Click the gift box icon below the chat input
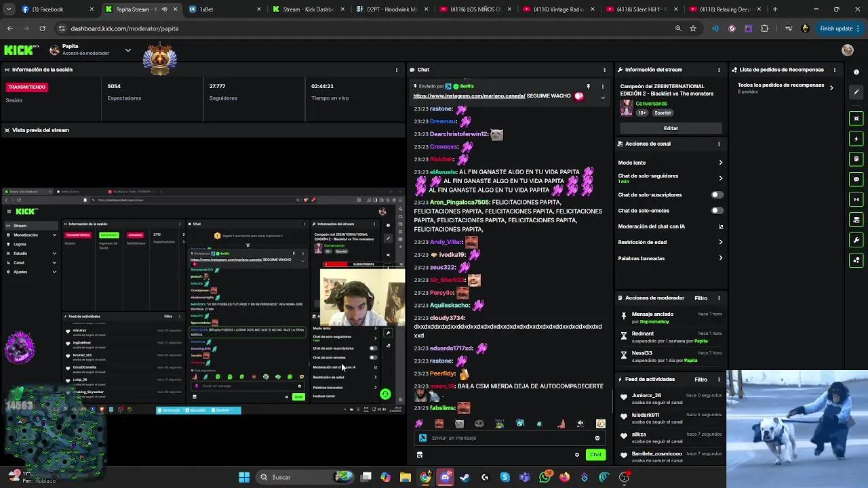Screen dimensions: 868x488 click(x=419, y=454)
